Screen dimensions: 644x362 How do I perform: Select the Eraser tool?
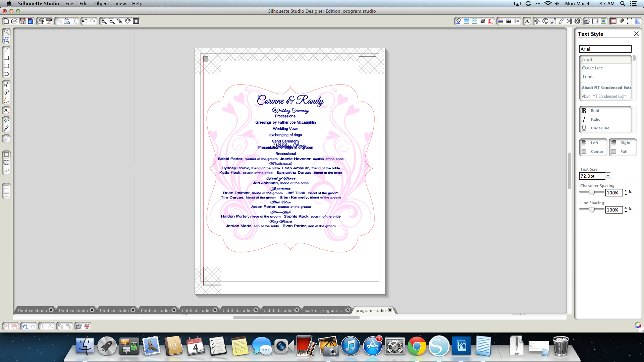point(6,120)
